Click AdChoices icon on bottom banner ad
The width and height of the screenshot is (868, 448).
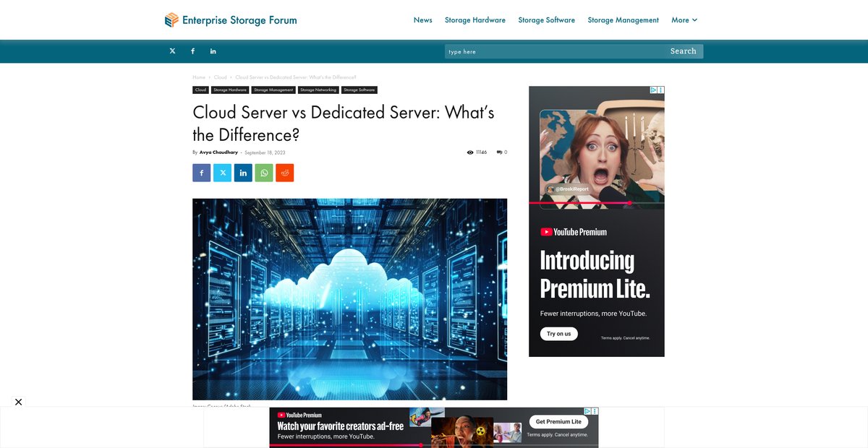pyautogui.click(x=588, y=411)
